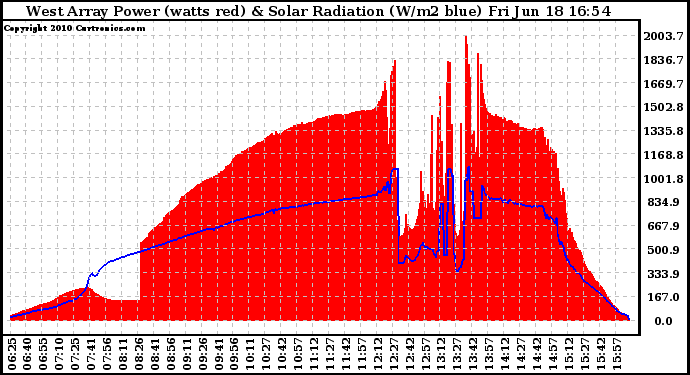Viewport: 690px width, 375px height.
Task: Click the 08:26 time label
Action: coord(138,353)
